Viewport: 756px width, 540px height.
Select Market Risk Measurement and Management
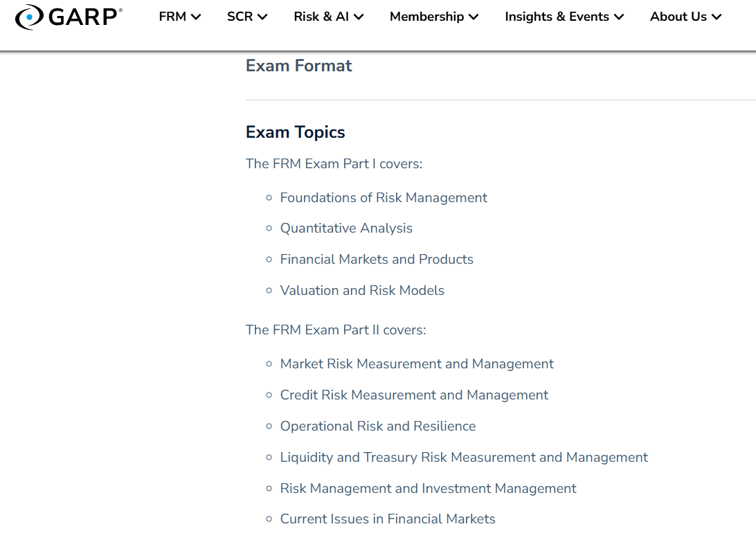[x=416, y=364]
